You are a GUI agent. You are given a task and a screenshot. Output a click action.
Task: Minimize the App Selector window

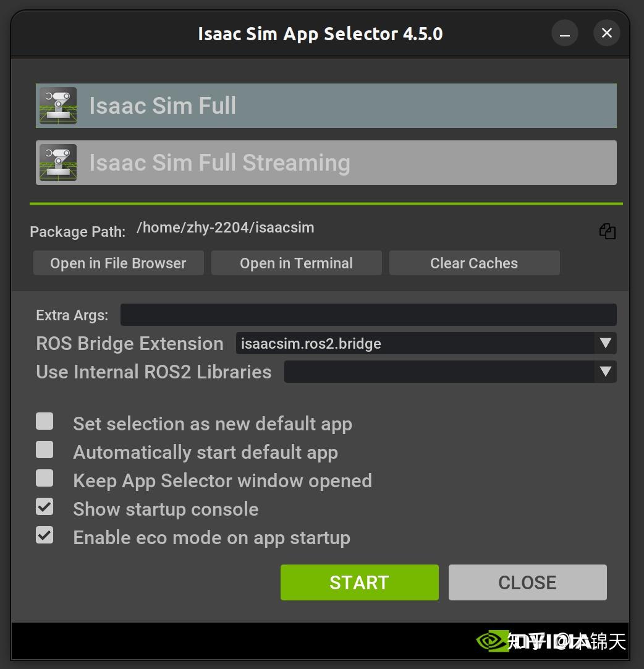[x=565, y=33]
